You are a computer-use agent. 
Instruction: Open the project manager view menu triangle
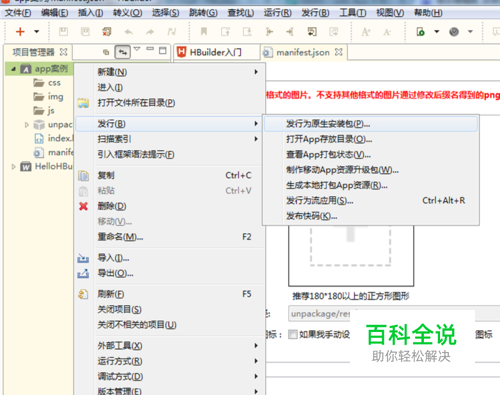click(137, 49)
